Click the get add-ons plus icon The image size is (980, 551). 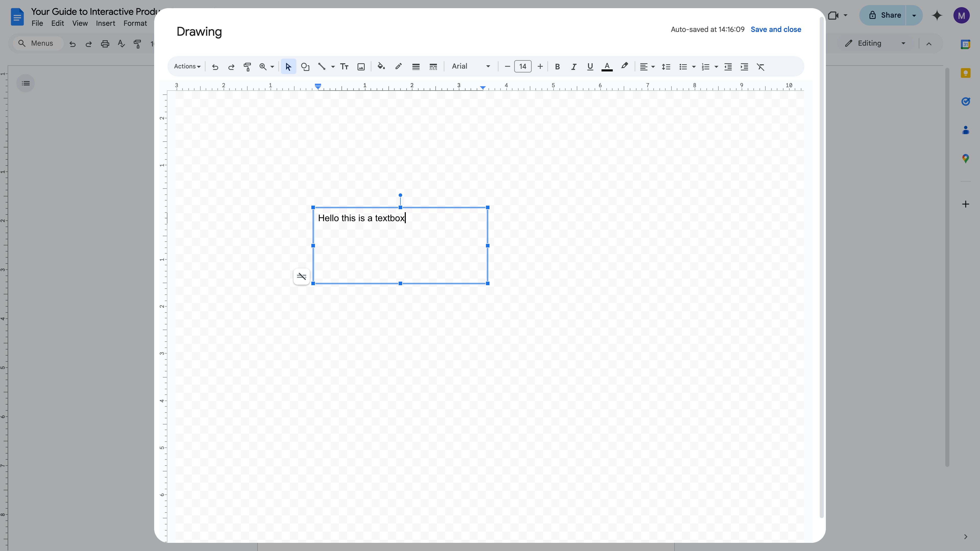pos(965,205)
